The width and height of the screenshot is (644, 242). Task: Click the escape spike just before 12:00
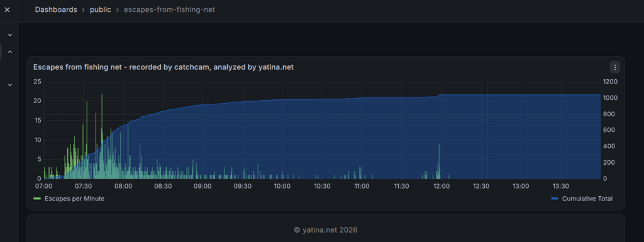coord(439,161)
